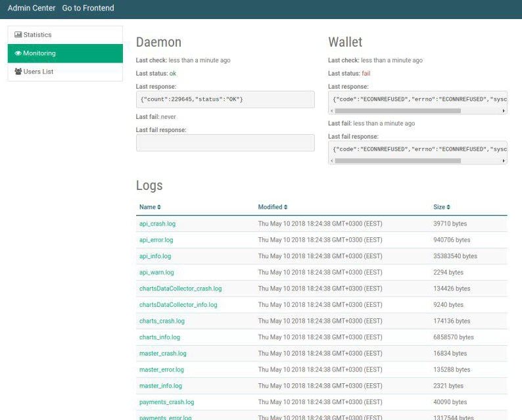Click the Logs section heading
The height and width of the screenshot is (420, 522).
[x=149, y=186]
